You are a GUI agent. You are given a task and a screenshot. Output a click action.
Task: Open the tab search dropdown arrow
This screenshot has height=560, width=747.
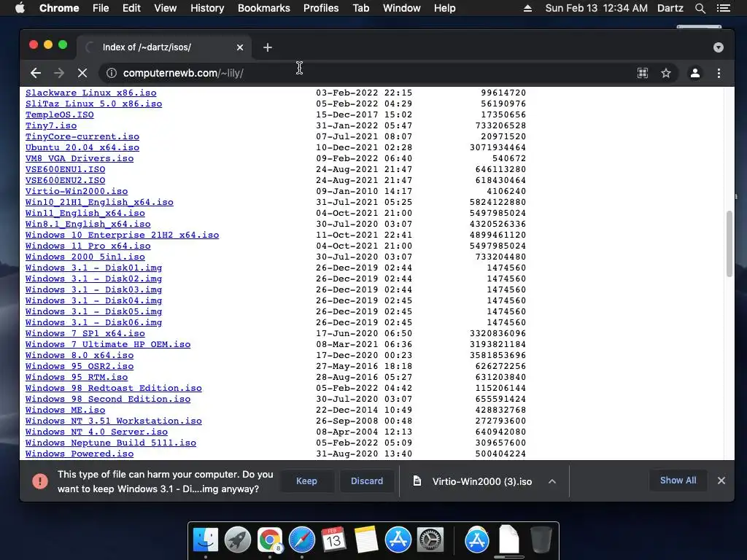(719, 47)
